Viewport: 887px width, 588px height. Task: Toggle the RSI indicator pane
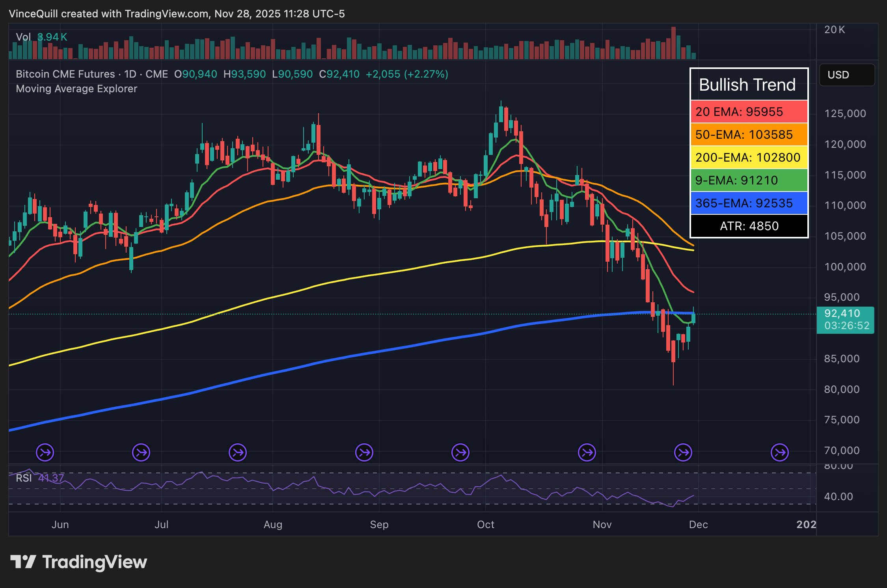(24, 478)
